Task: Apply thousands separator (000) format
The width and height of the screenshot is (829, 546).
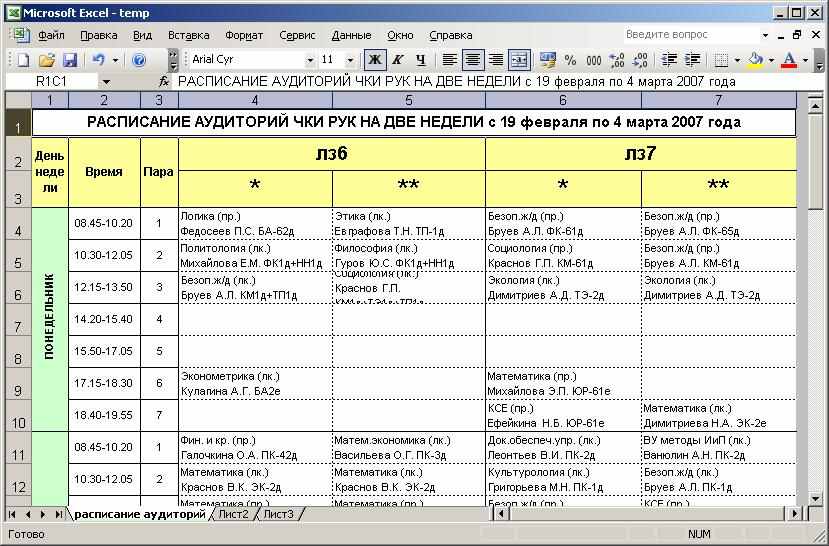Action: pos(594,60)
